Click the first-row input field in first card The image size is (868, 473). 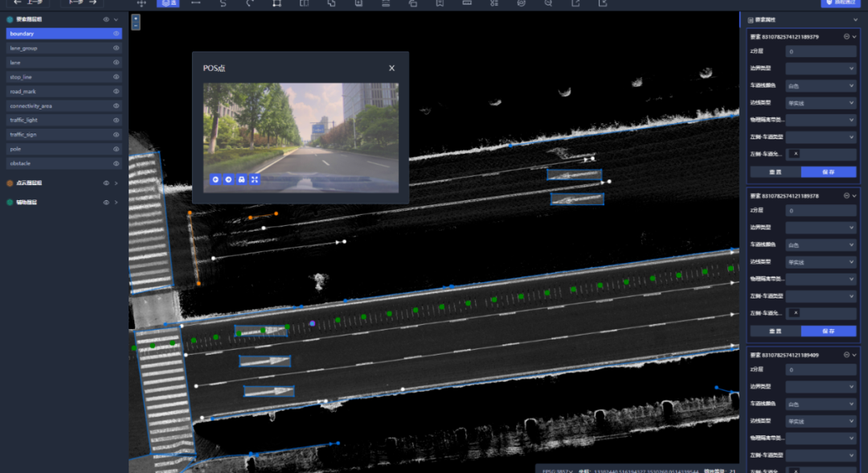(821, 51)
